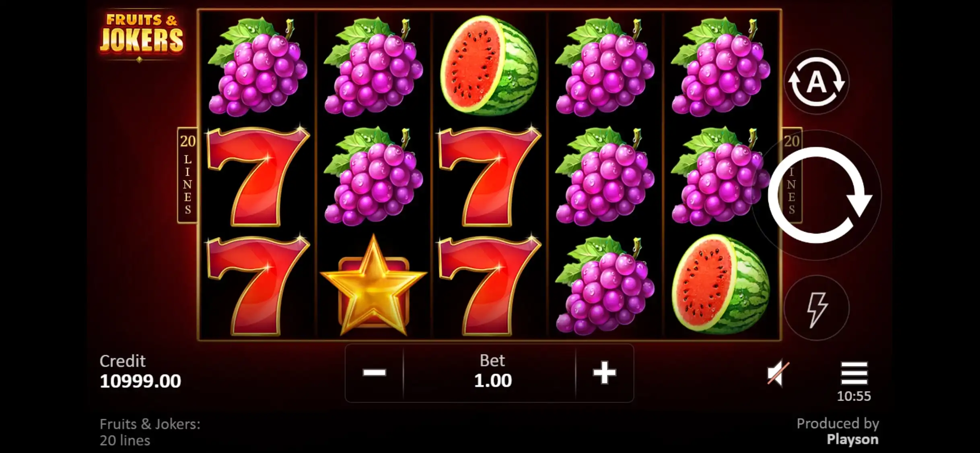This screenshot has width=980, height=453.
Task: Click the Fruits & Jokers: 20 lines label
Action: [x=150, y=432]
